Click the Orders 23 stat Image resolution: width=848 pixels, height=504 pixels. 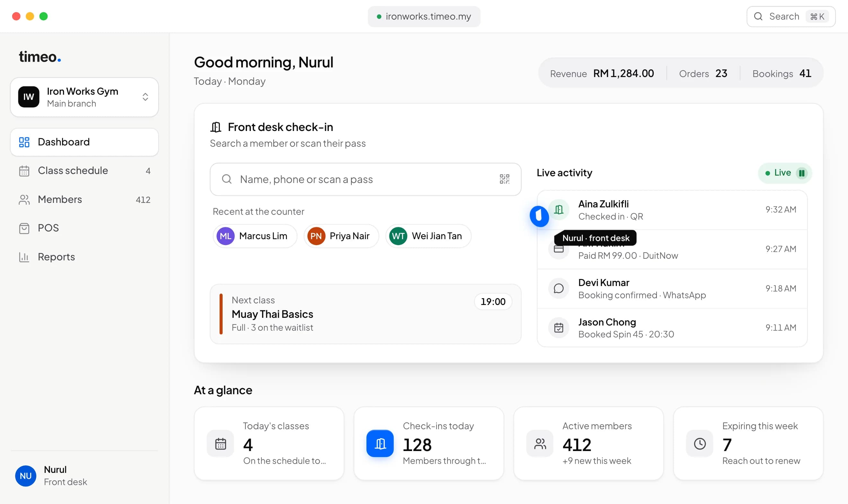(703, 74)
